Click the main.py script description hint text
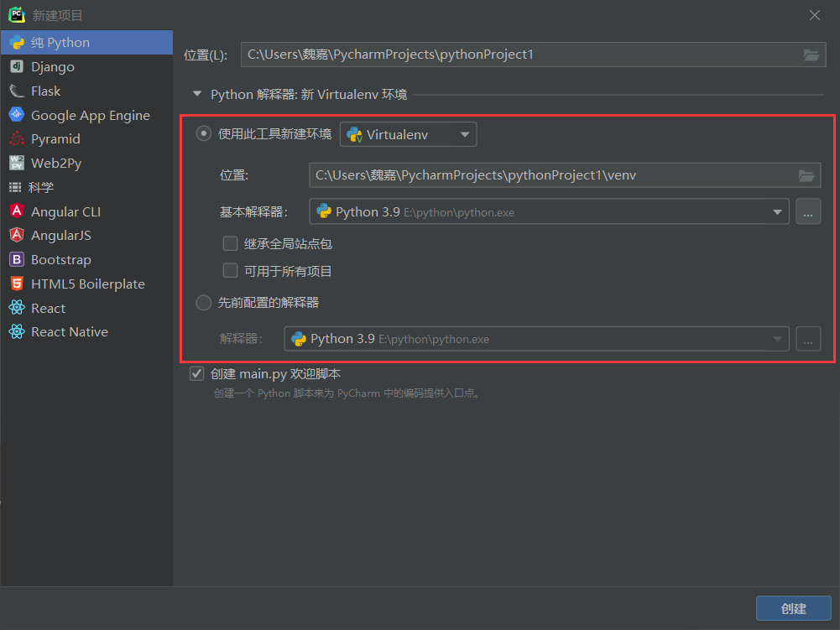 pos(347,393)
